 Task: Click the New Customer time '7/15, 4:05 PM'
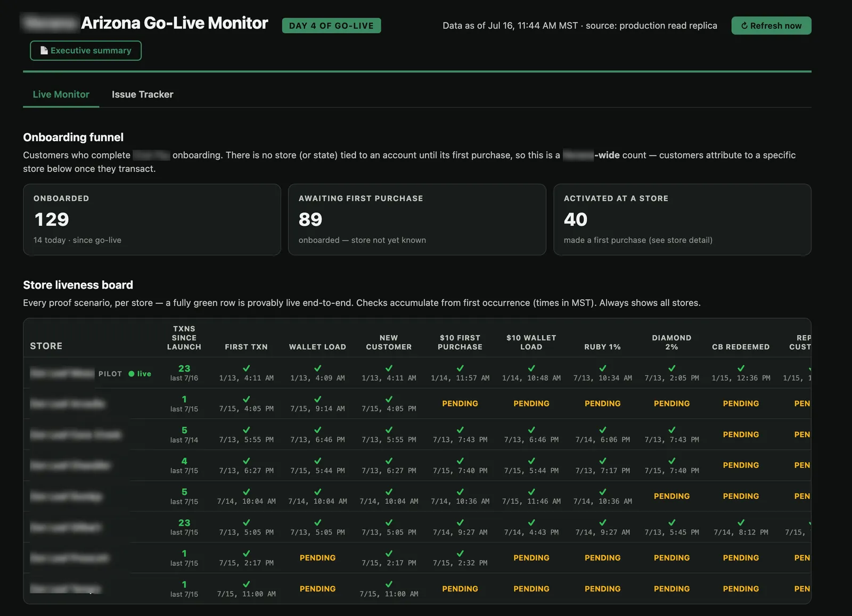pos(389,409)
